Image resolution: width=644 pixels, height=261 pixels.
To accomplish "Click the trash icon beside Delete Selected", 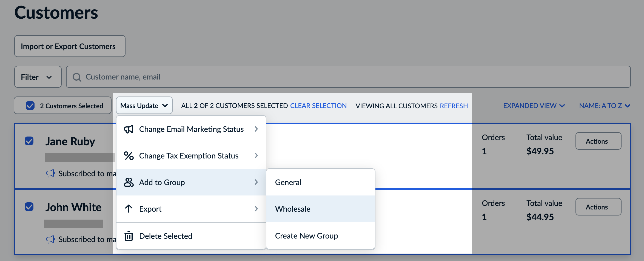I will point(129,236).
